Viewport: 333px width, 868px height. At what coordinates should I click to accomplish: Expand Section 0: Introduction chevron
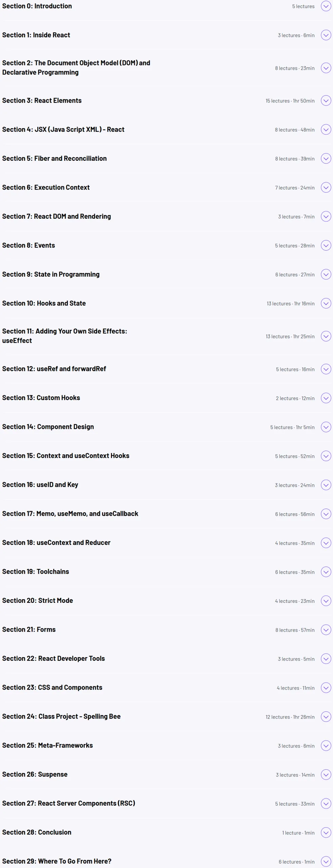pos(326,6)
